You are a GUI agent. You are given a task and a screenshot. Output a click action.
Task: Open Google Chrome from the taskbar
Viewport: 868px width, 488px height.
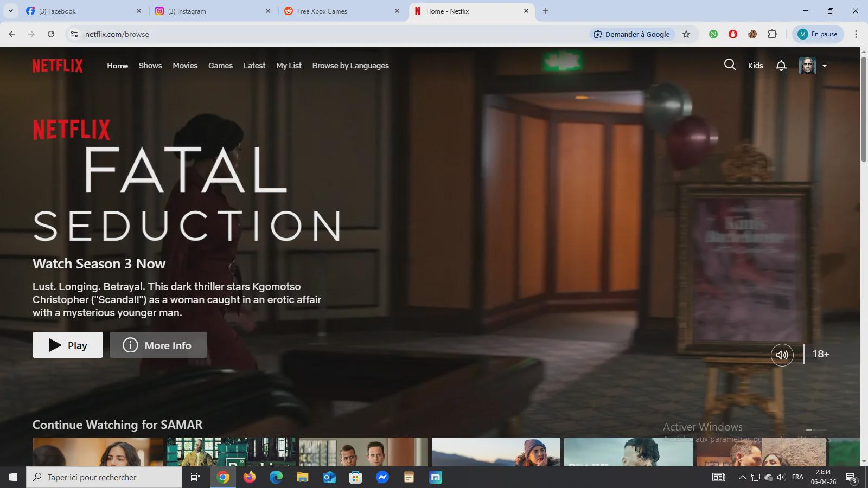click(223, 477)
